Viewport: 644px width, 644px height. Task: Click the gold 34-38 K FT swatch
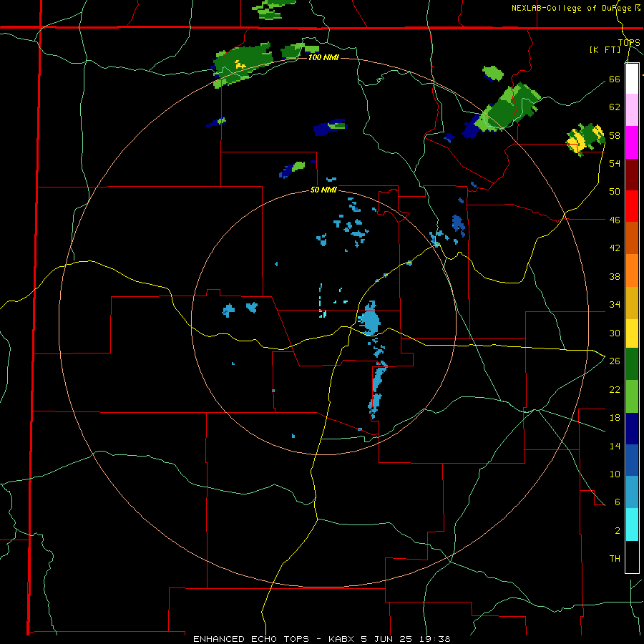click(632, 303)
